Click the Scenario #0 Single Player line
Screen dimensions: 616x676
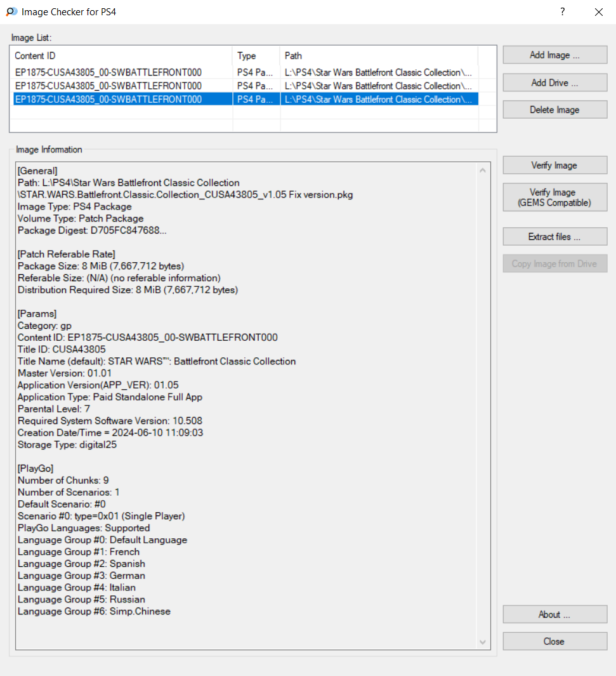coord(102,516)
